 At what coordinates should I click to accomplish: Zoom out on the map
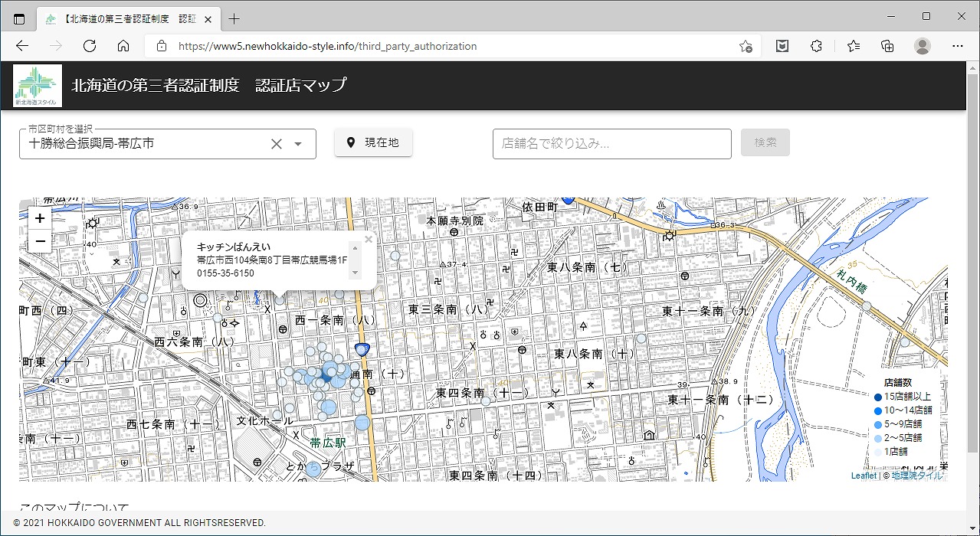(x=40, y=240)
